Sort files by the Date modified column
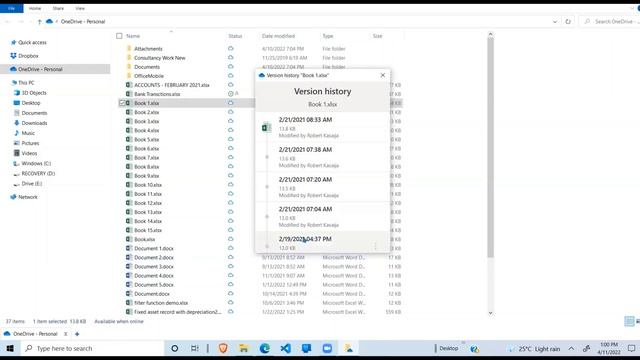The width and height of the screenshot is (640, 360). [278, 36]
